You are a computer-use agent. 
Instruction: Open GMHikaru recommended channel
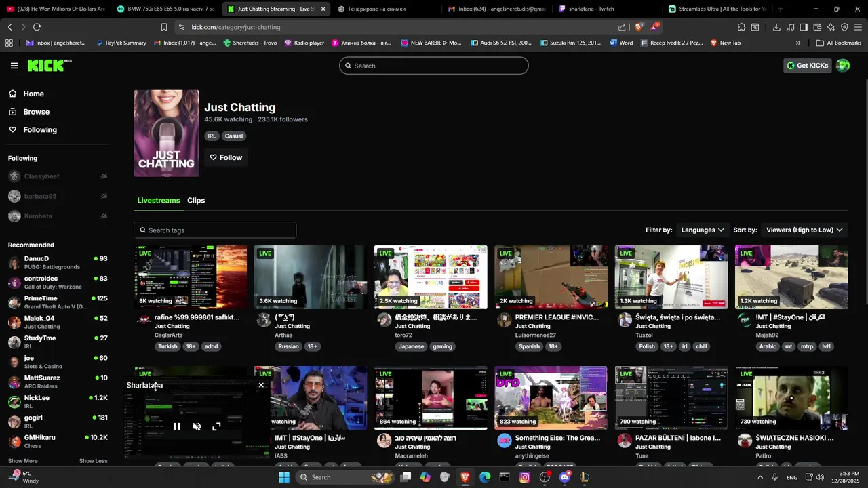coord(58,441)
